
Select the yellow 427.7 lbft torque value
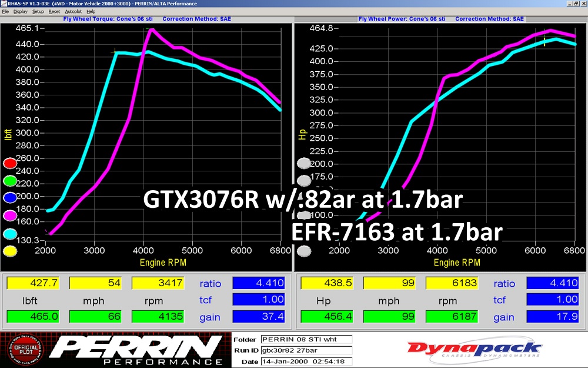pyautogui.click(x=33, y=283)
